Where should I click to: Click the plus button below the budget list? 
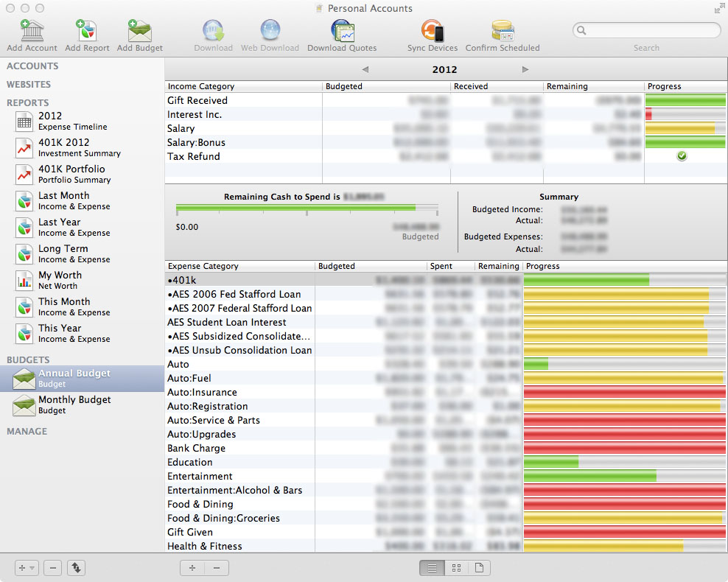coord(192,568)
